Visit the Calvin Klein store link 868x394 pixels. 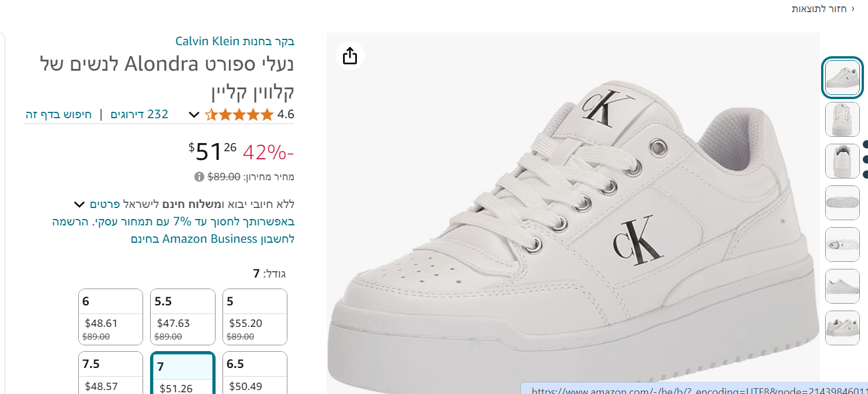[235, 41]
